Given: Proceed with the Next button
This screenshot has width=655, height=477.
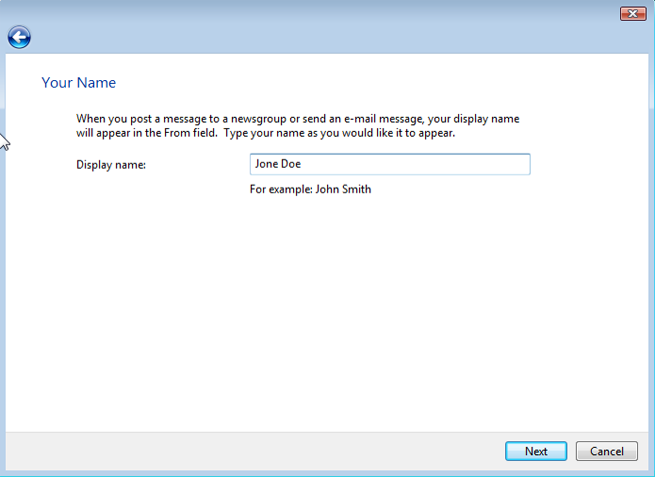Looking at the screenshot, I should coord(535,451).
